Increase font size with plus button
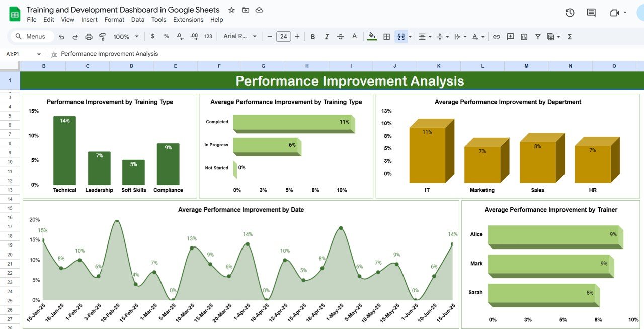The height and width of the screenshot is (329, 644). [x=297, y=37]
